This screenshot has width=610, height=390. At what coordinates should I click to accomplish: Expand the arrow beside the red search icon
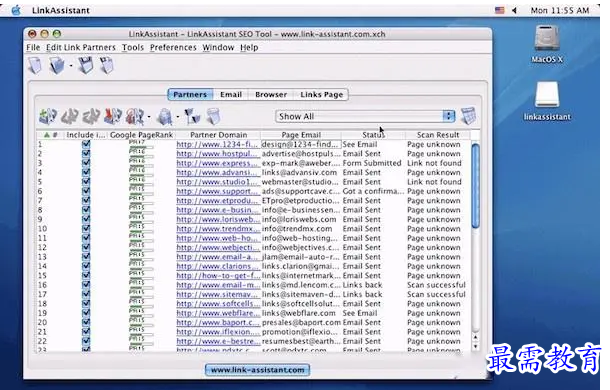pyautogui.click(x=149, y=117)
